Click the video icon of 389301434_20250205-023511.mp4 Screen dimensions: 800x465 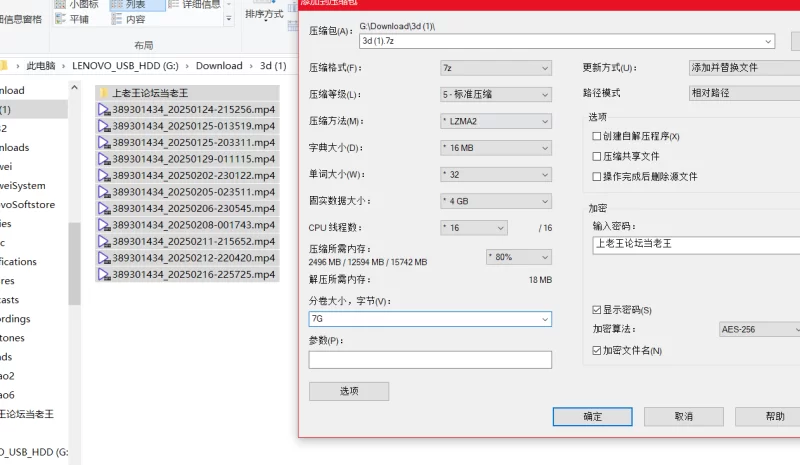(104, 192)
